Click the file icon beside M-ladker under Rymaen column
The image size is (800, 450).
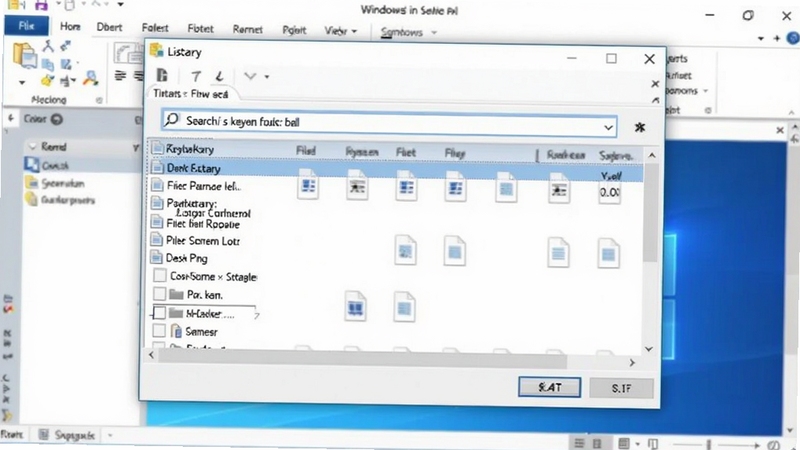[355, 306]
